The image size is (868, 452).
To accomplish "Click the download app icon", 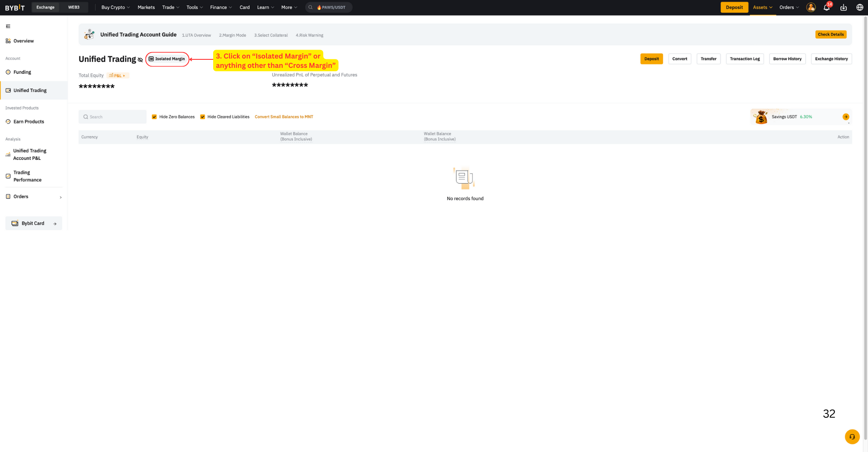I will 843,7.
